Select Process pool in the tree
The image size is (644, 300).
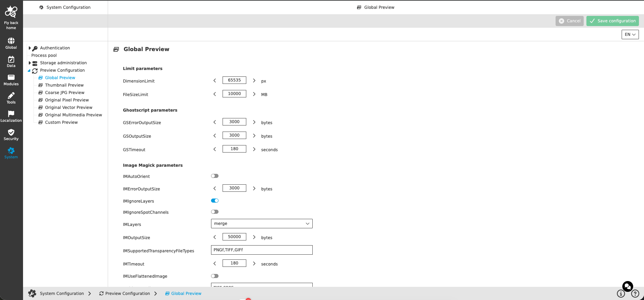click(x=44, y=55)
